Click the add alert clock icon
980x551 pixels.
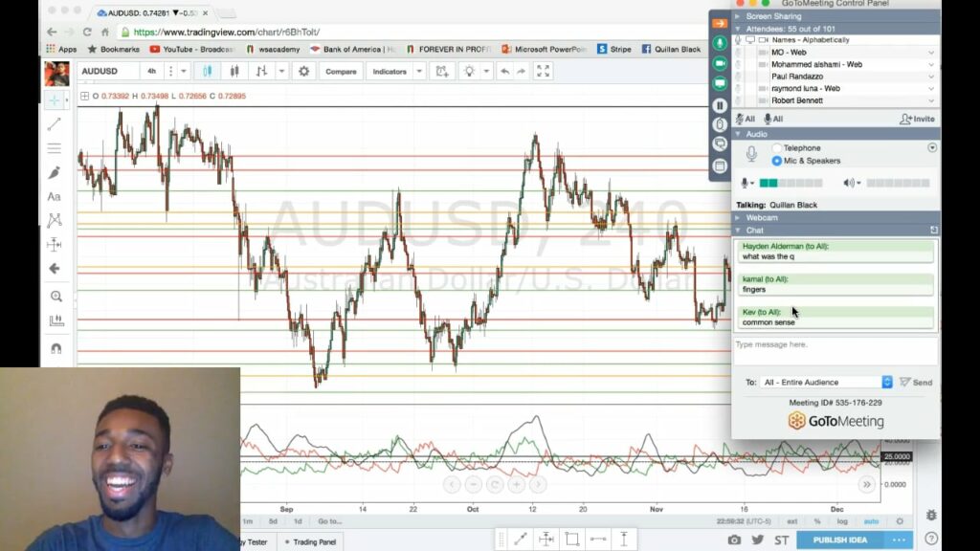coord(442,71)
